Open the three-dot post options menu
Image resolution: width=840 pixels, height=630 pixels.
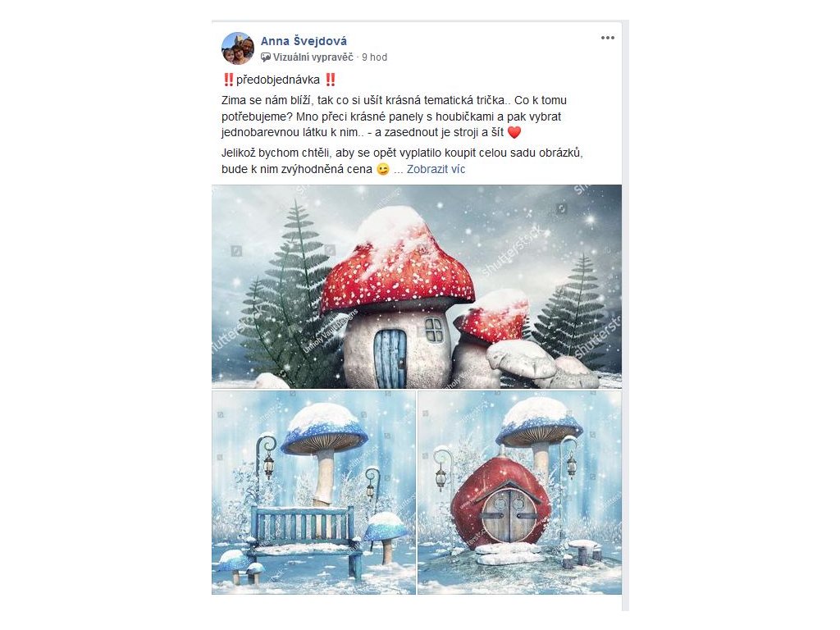point(608,38)
